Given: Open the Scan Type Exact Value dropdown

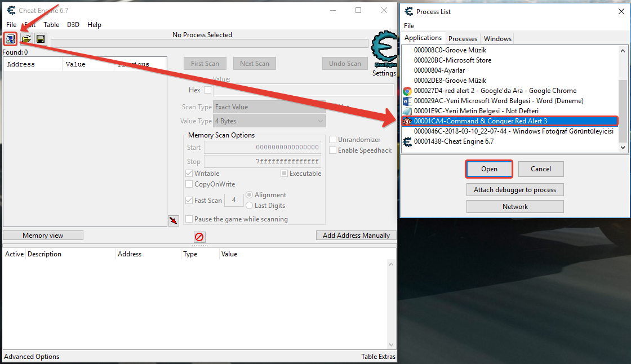Looking at the screenshot, I should (269, 107).
